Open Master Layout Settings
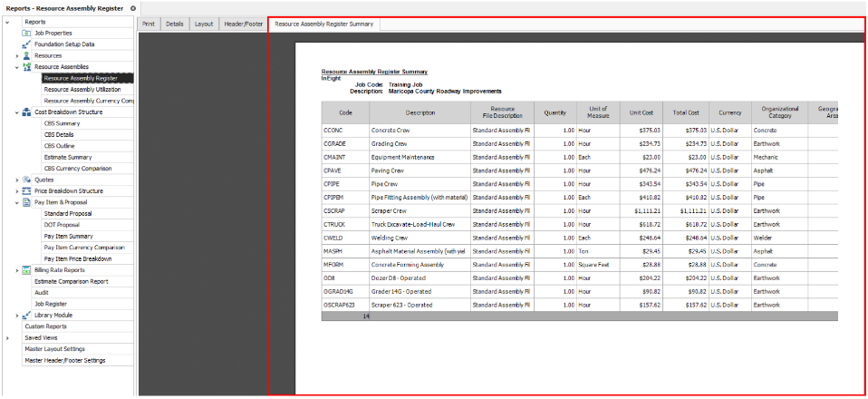The width and height of the screenshot is (868, 399). pos(78,349)
